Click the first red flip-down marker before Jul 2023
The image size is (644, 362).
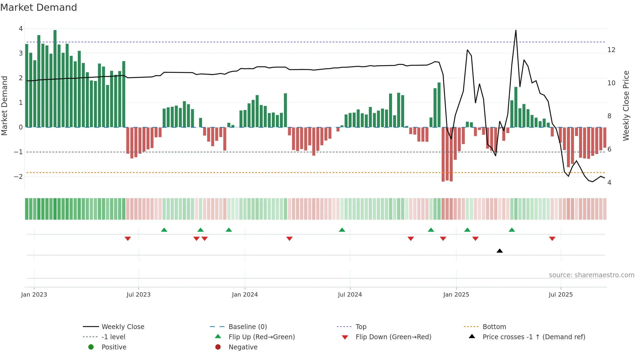coord(128,239)
